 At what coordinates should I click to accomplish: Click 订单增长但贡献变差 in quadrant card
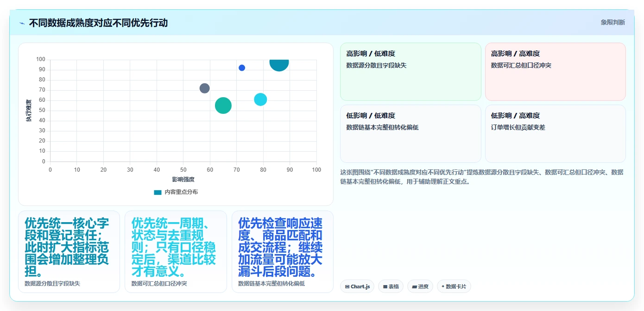click(518, 127)
